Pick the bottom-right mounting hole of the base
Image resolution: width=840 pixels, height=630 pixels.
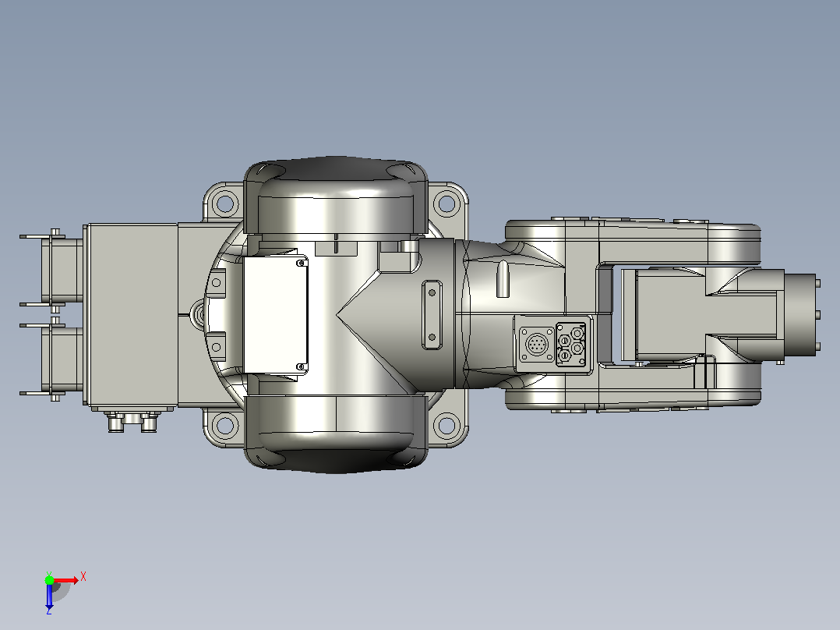(446, 425)
